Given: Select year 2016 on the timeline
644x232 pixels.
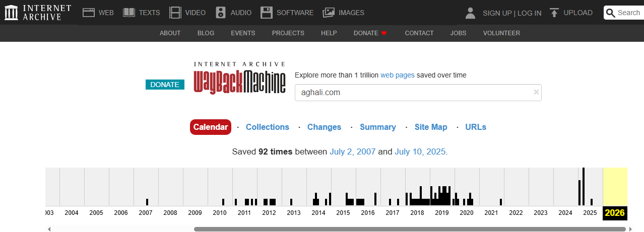Looking at the screenshot, I should click(368, 212).
